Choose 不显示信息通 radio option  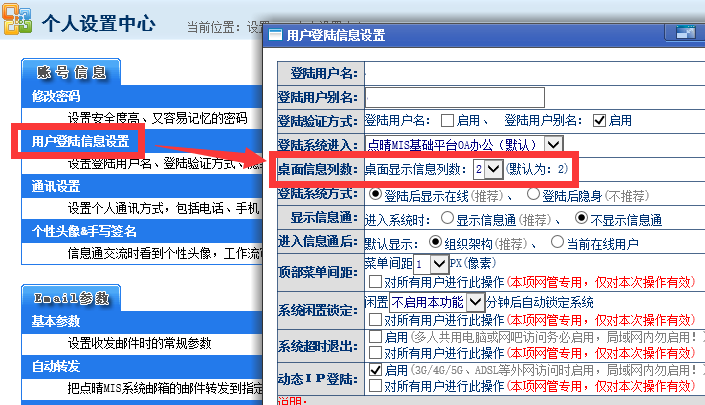581,218
